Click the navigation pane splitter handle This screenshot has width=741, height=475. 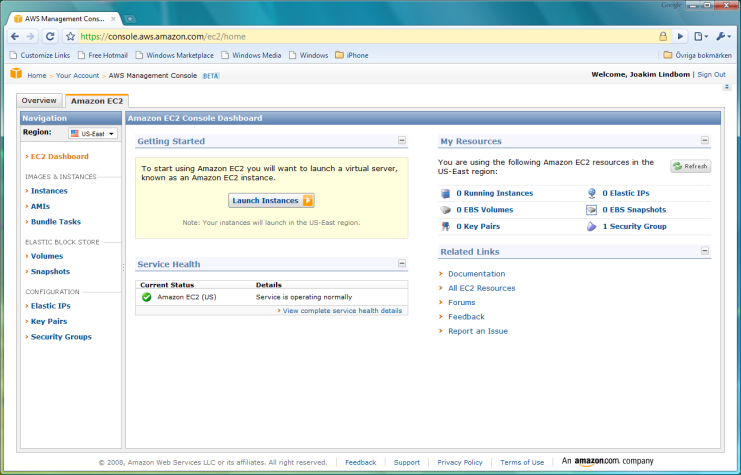124,268
